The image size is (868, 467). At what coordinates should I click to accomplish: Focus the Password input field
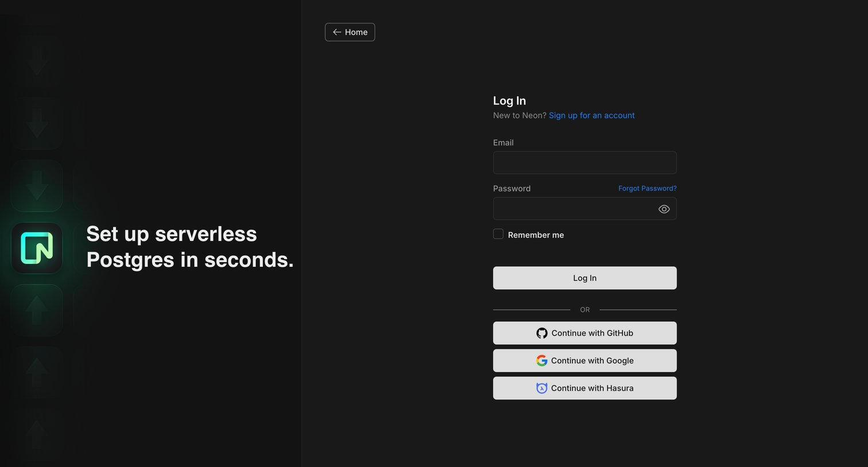[584, 209]
